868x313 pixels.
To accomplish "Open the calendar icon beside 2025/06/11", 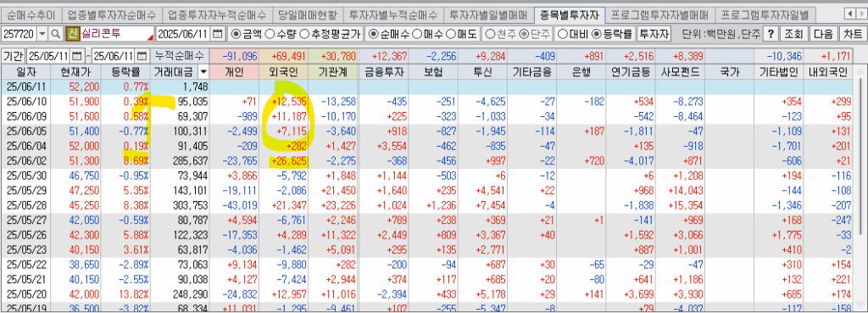I will pos(219,34).
